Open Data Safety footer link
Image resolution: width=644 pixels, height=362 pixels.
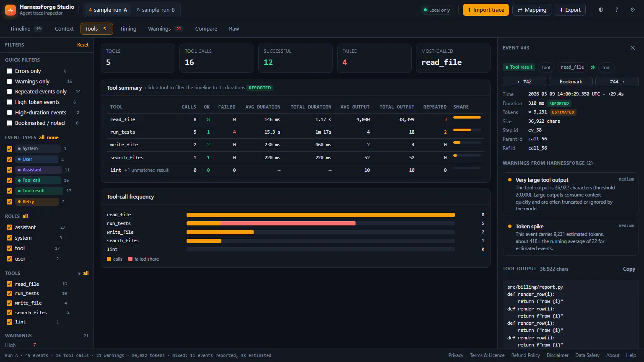click(x=587, y=355)
